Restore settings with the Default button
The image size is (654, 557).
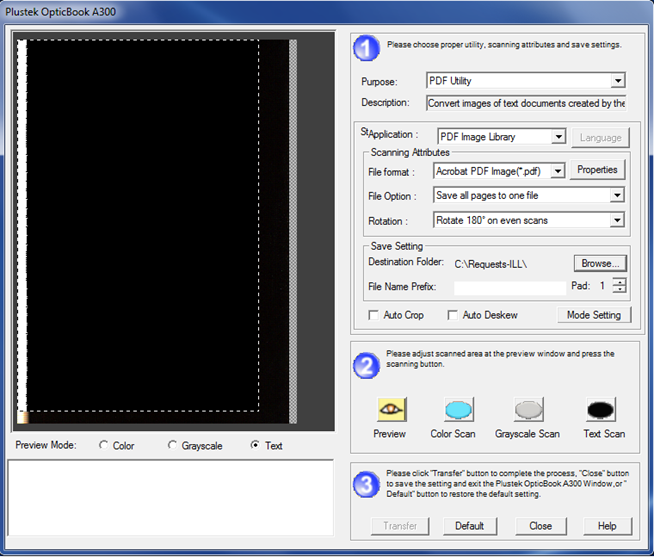(x=470, y=526)
